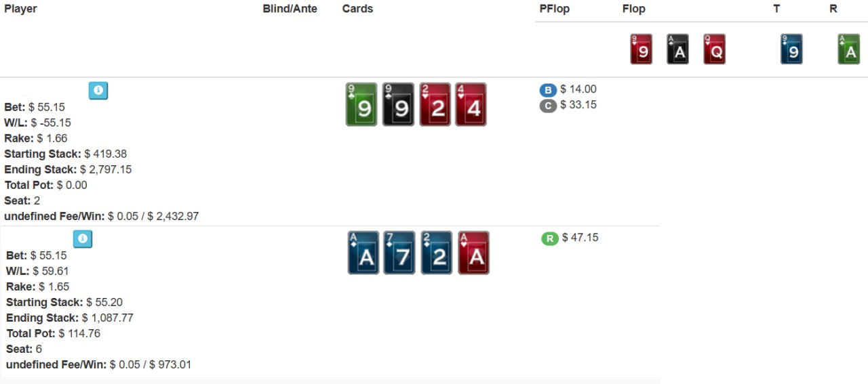Viewport: 868px width, 384px height.
Task: Select the green Ace river card
Action: (x=848, y=49)
